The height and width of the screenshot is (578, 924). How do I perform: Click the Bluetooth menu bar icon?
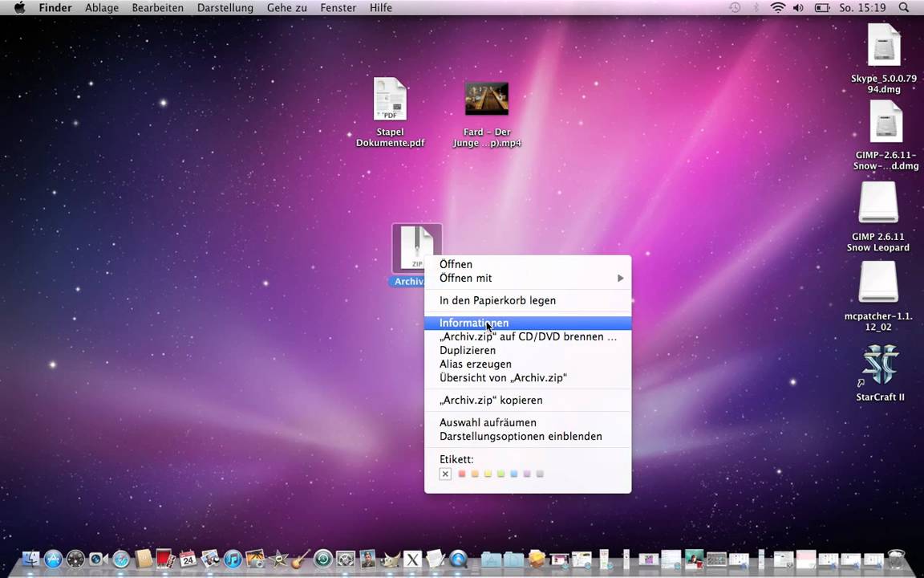click(x=756, y=8)
